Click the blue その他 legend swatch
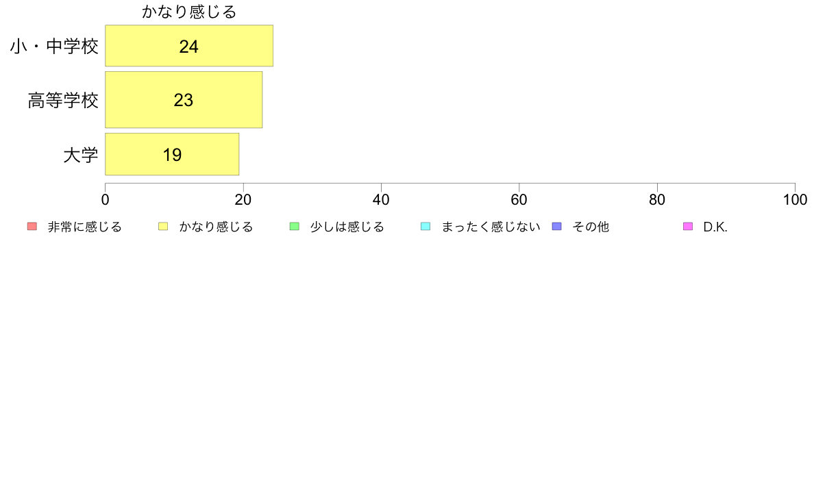The width and height of the screenshot is (814, 504). coord(556,226)
